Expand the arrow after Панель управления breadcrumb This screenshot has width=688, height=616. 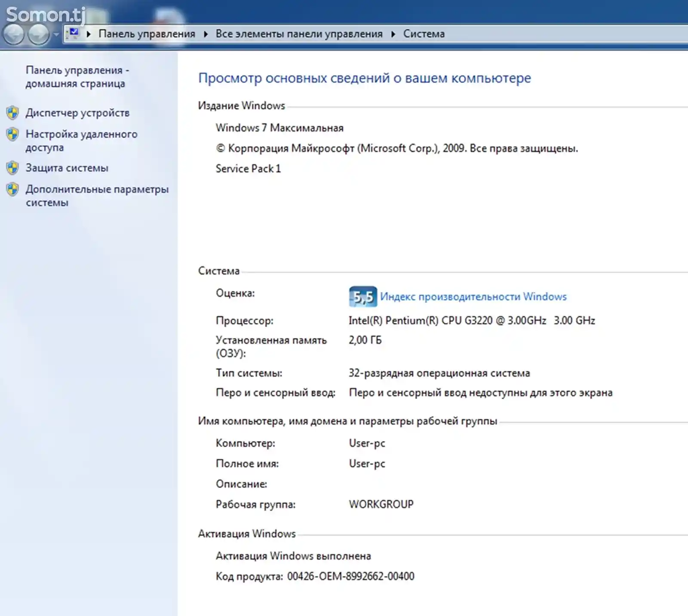[206, 34]
